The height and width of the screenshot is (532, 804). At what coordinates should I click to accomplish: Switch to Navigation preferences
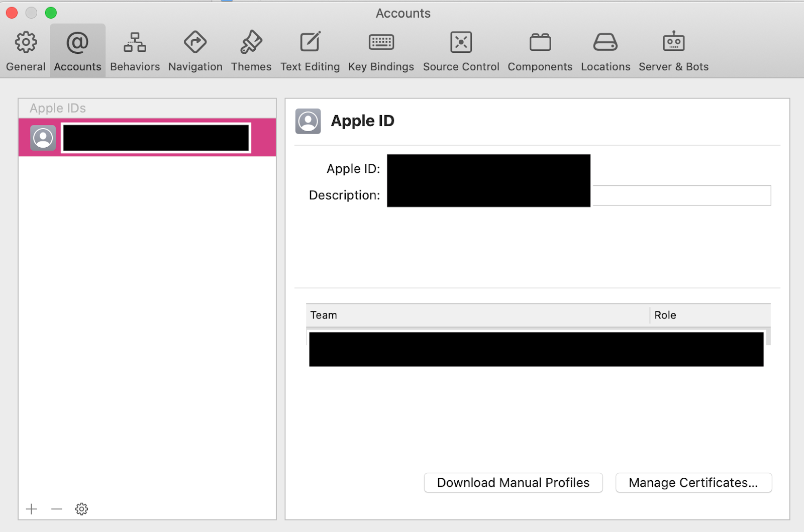[195, 51]
